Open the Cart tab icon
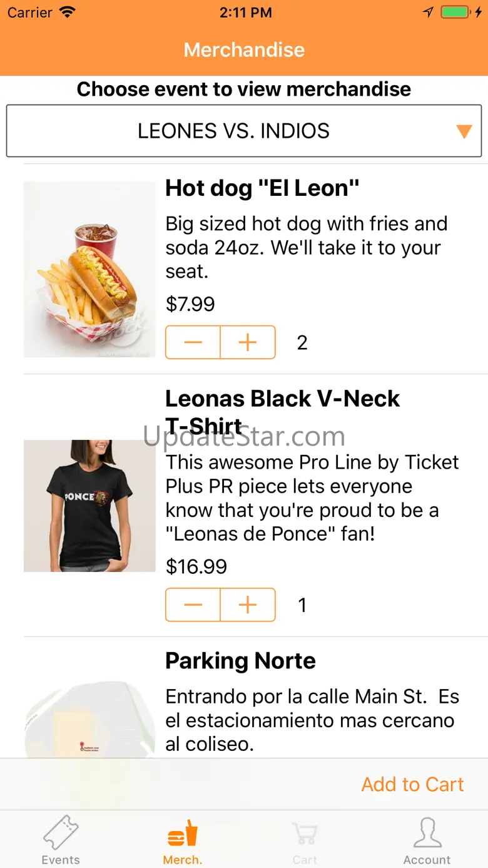 click(x=305, y=834)
